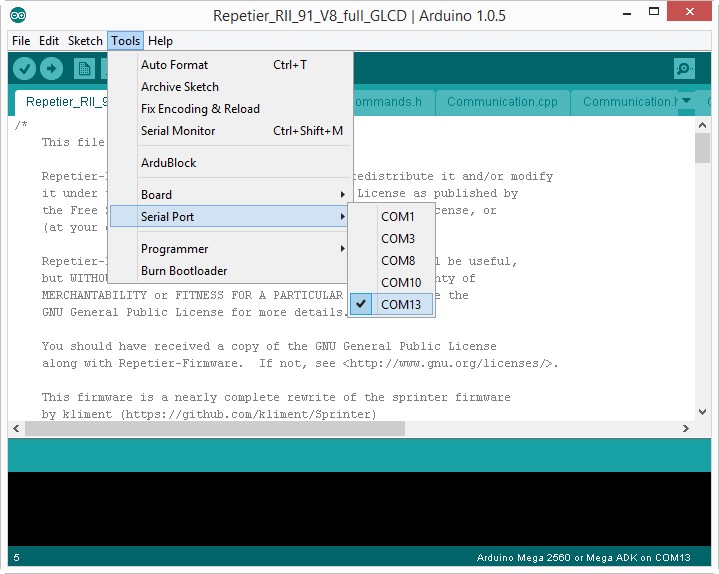Screen dimensions: 719x574
Task: Click the Verify checkmark toolbar icon
Action: 25,68
